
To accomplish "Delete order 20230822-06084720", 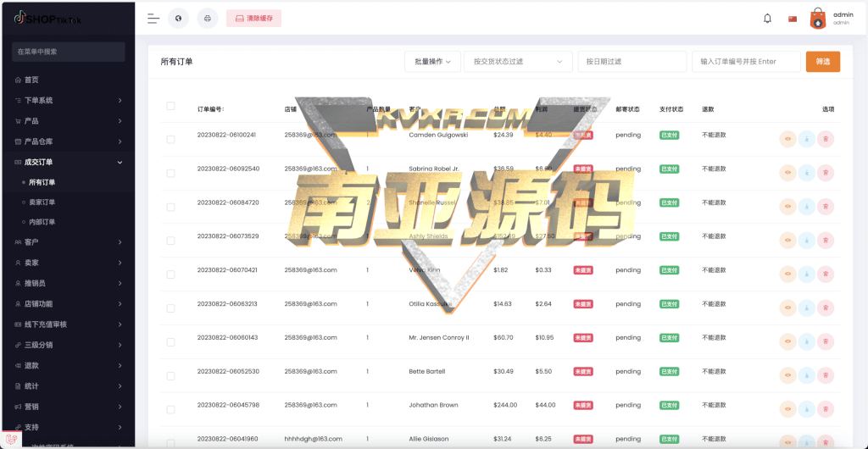I will (x=826, y=207).
